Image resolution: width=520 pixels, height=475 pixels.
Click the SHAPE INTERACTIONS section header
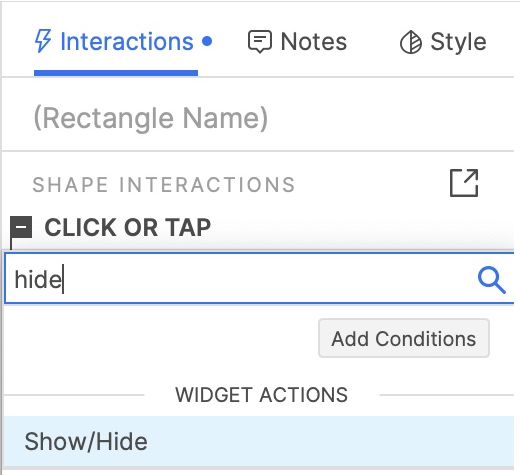click(164, 185)
